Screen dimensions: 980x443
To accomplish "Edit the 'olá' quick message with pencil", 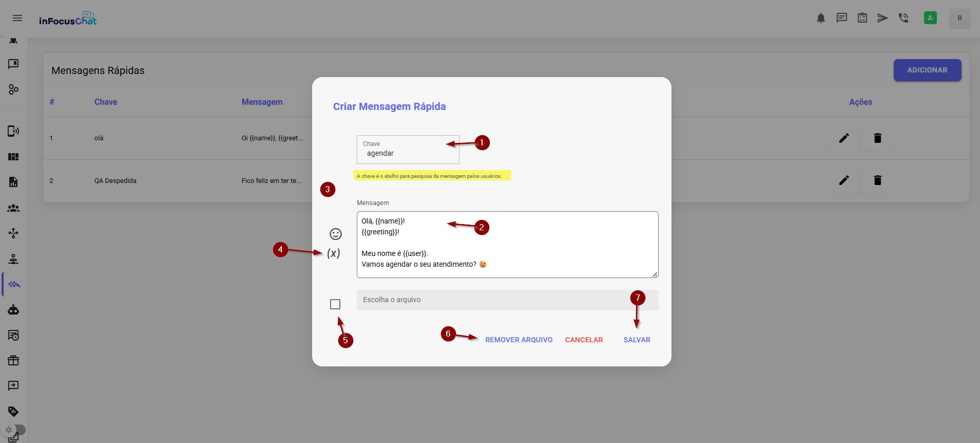I will click(x=844, y=138).
